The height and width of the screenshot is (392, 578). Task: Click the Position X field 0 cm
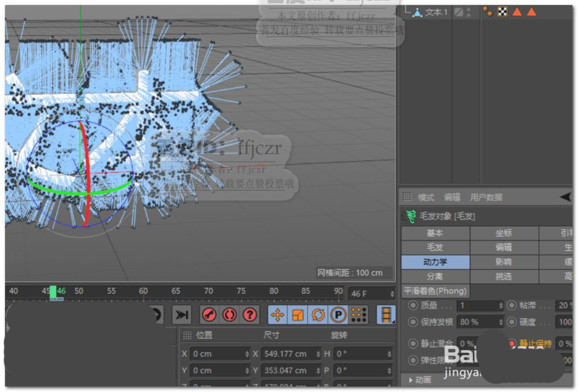(220, 354)
